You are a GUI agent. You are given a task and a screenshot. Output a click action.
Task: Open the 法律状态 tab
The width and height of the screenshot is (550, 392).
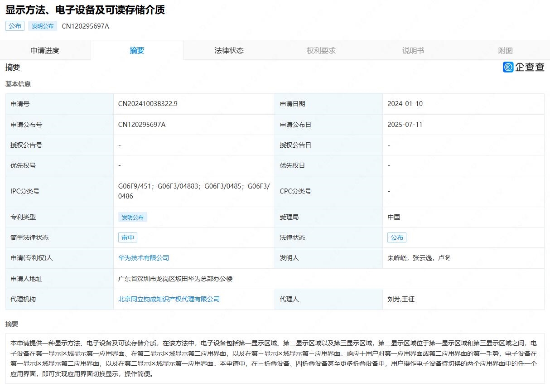tap(229, 50)
